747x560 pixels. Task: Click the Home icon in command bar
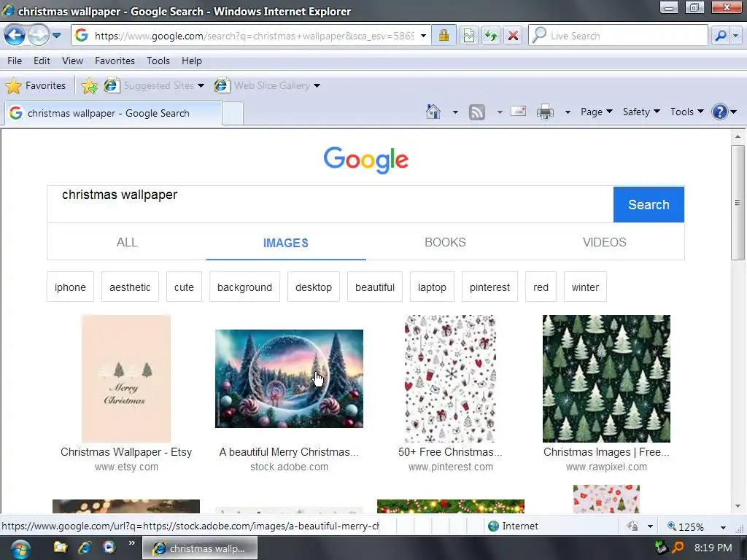(x=433, y=112)
